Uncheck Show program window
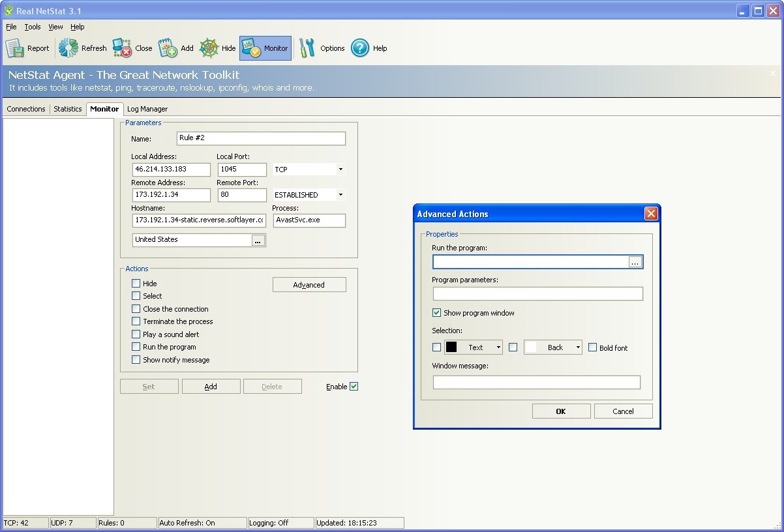Image resolution: width=784 pixels, height=532 pixels. 437,312
